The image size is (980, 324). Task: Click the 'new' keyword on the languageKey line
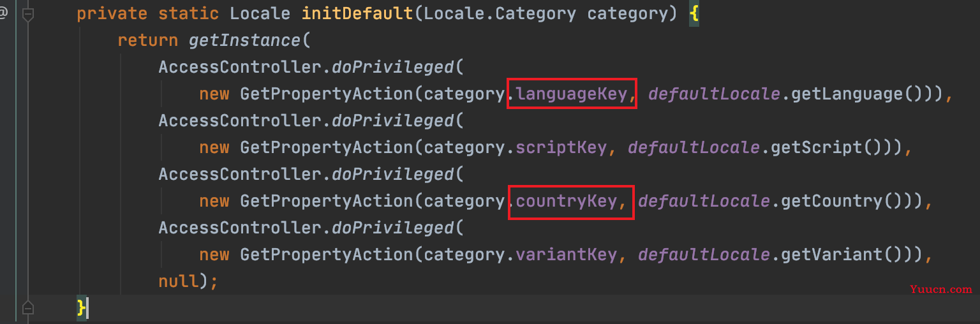(214, 94)
